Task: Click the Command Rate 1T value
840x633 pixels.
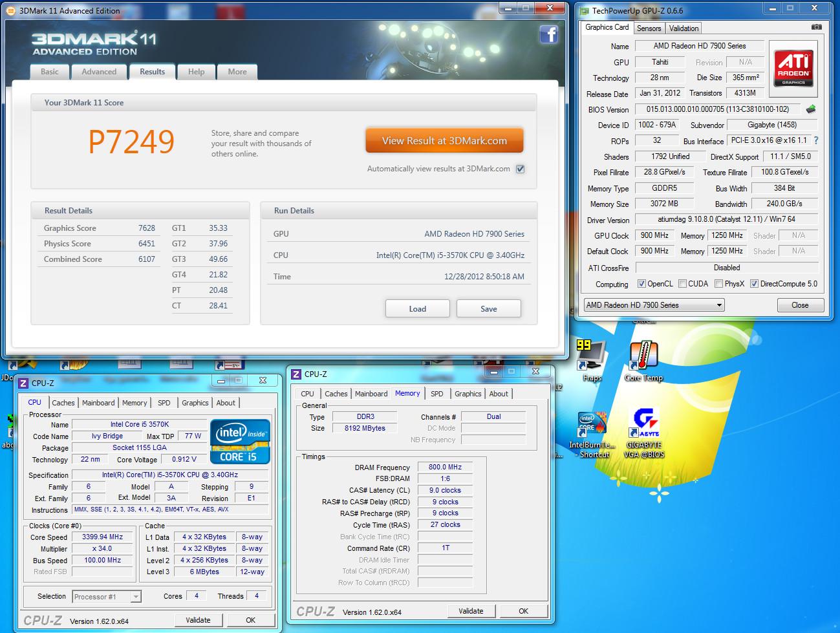Action: [446, 548]
